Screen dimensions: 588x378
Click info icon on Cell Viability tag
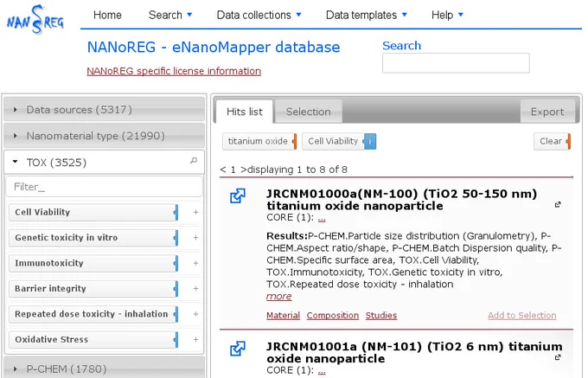[370, 141]
